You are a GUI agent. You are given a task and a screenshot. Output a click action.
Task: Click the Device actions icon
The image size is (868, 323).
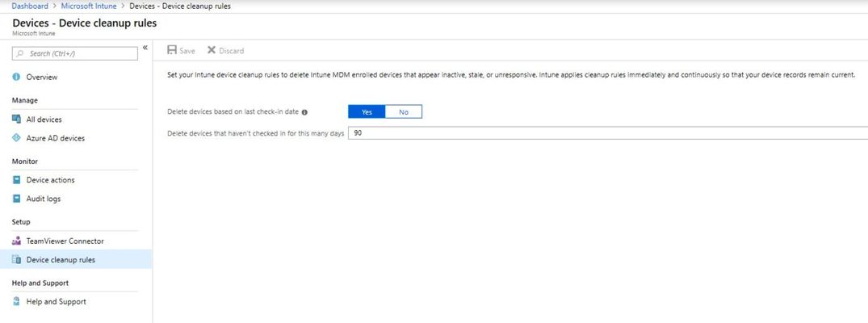(x=16, y=179)
